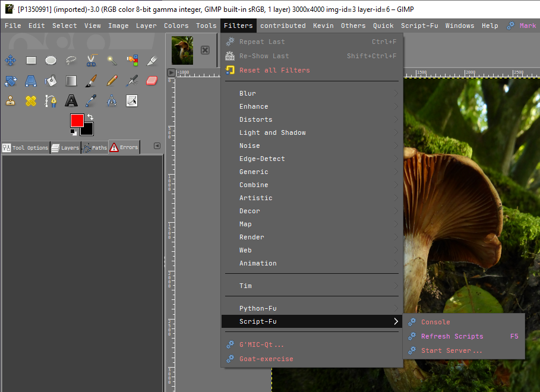This screenshot has height=392, width=540.
Task: Open the red foreground color swatch
Action: click(76, 120)
